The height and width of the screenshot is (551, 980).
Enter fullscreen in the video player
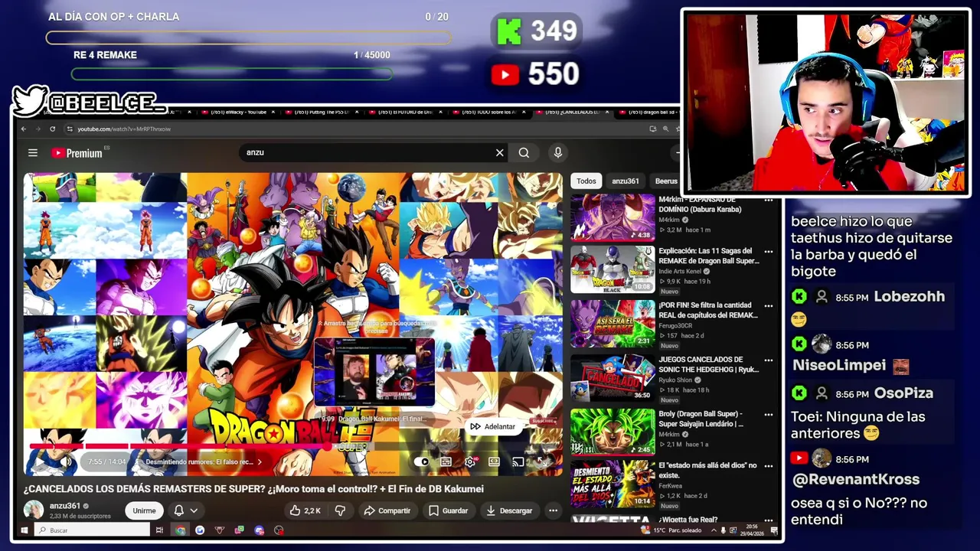[543, 461]
